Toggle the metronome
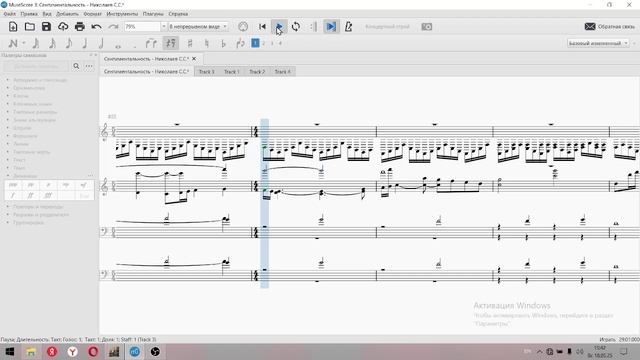This screenshot has height=360, width=640. point(348,27)
